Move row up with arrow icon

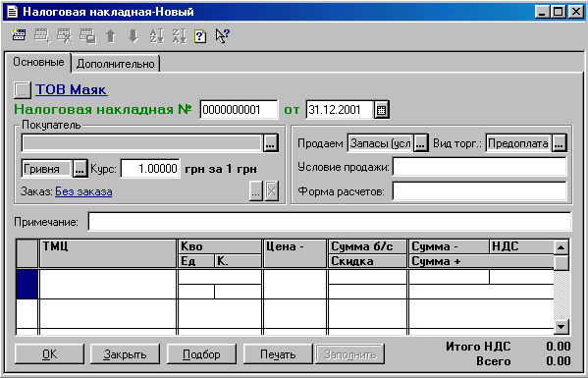[x=111, y=36]
